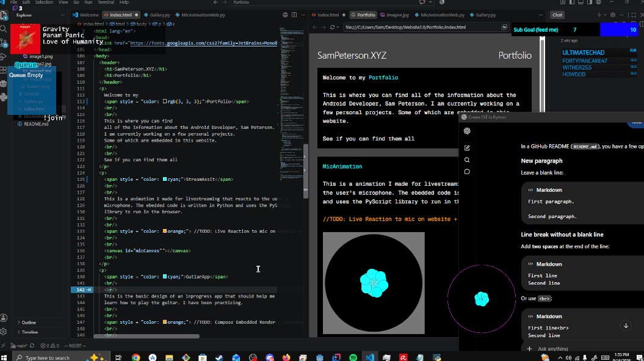Click the open in browser globe icon
The height and width of the screenshot is (361, 644).
285,15
